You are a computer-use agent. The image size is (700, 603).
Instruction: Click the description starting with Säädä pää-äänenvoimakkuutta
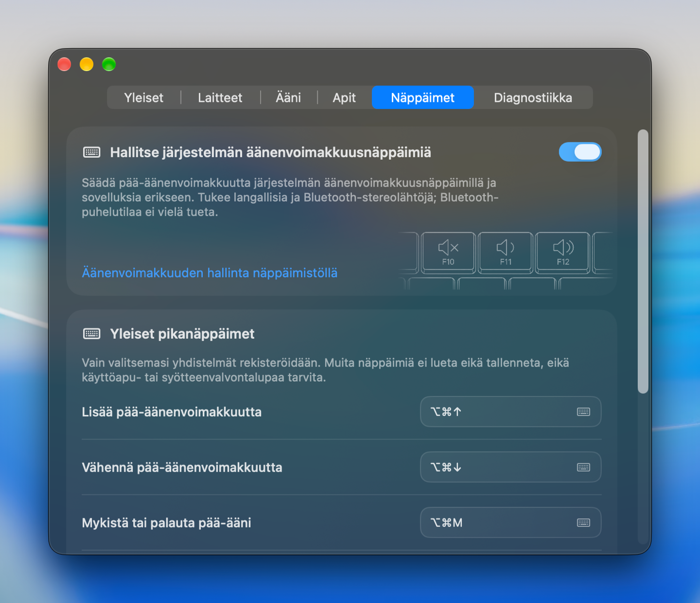(290, 198)
